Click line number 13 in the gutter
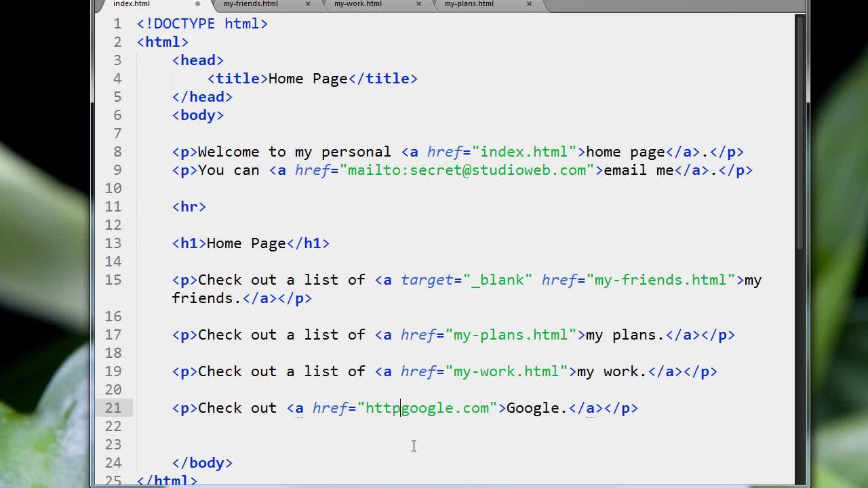 [x=113, y=243]
